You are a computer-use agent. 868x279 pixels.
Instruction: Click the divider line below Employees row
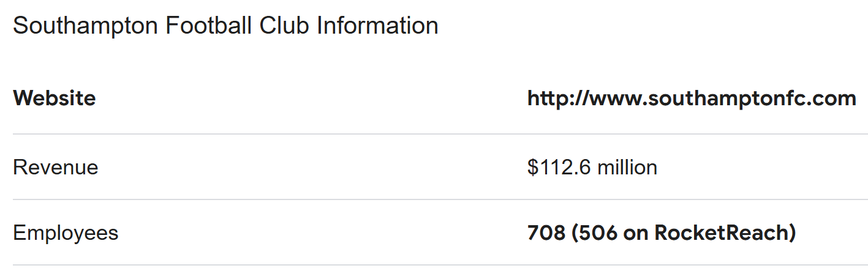coord(440,265)
